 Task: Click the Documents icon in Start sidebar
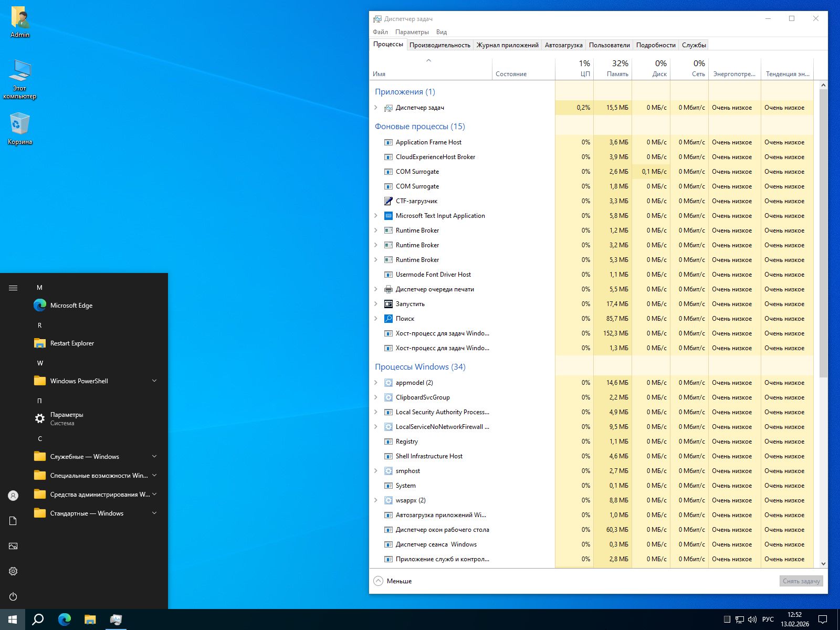point(13,521)
